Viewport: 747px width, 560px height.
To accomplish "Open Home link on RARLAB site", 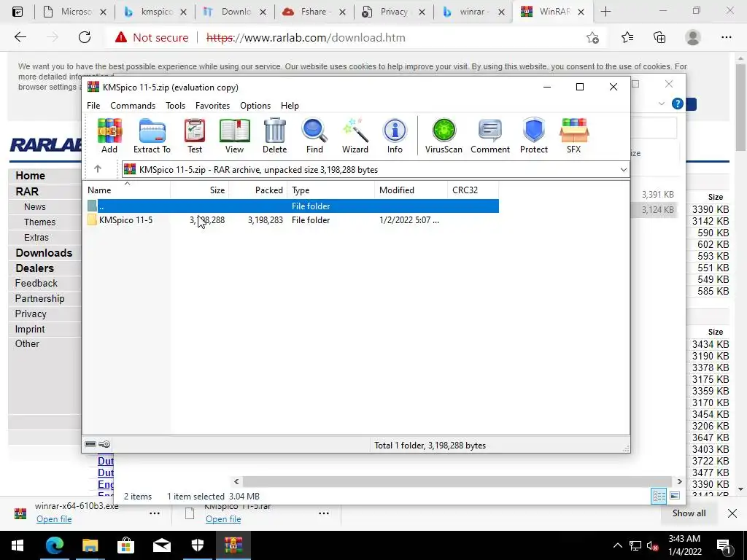I will [30, 175].
